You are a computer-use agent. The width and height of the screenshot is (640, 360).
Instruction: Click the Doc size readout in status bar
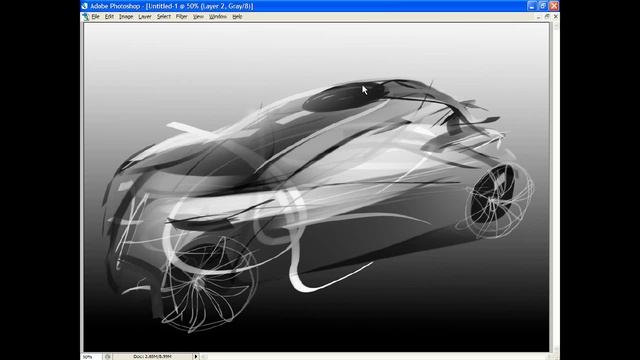tap(152, 357)
